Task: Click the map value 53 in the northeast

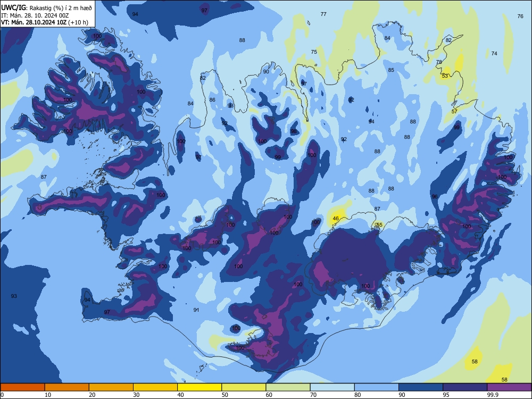Action: coord(445,76)
